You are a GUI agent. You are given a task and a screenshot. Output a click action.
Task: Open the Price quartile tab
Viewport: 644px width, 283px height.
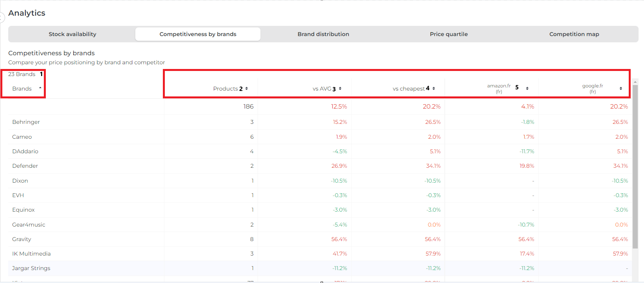(x=449, y=34)
